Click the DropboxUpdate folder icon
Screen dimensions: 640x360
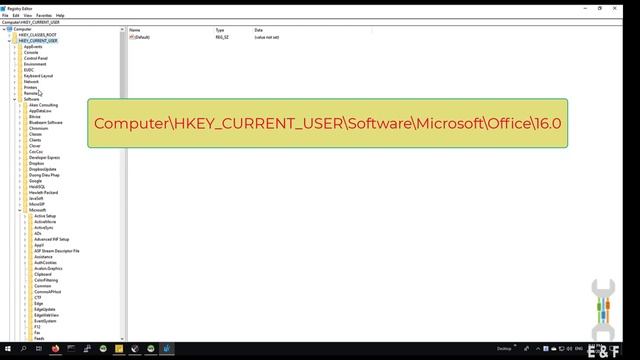point(25,169)
